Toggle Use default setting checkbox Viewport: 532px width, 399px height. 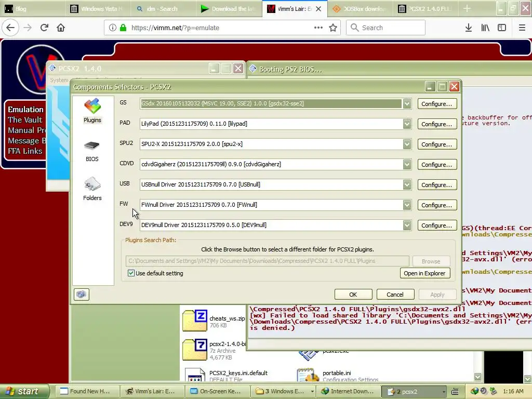click(x=131, y=273)
